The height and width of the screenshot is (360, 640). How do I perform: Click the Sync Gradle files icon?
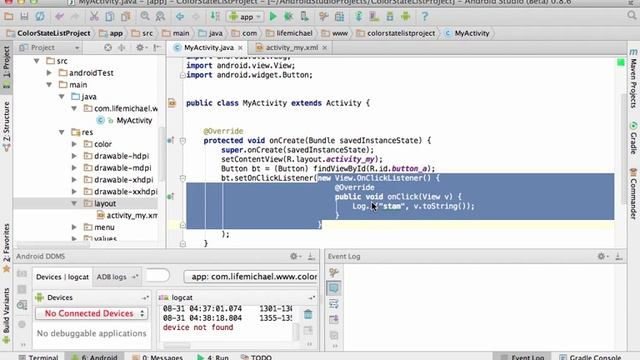coord(359,17)
